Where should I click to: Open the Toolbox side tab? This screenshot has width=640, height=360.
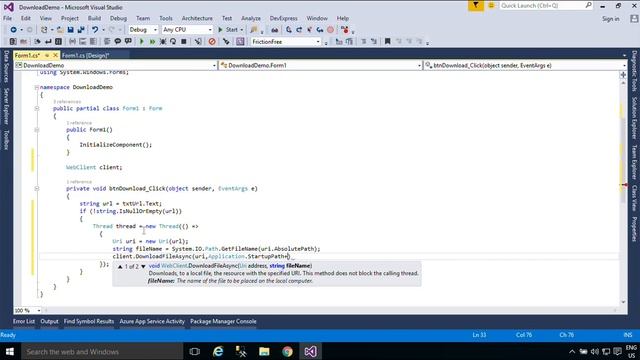point(6,140)
